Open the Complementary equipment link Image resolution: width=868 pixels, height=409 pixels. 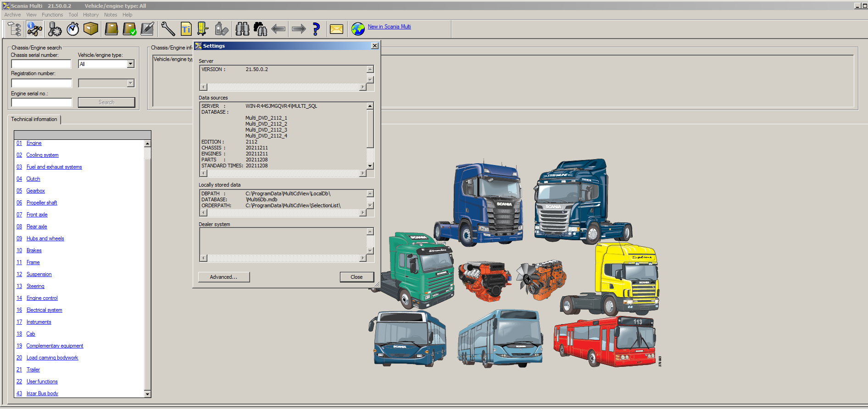click(x=55, y=346)
